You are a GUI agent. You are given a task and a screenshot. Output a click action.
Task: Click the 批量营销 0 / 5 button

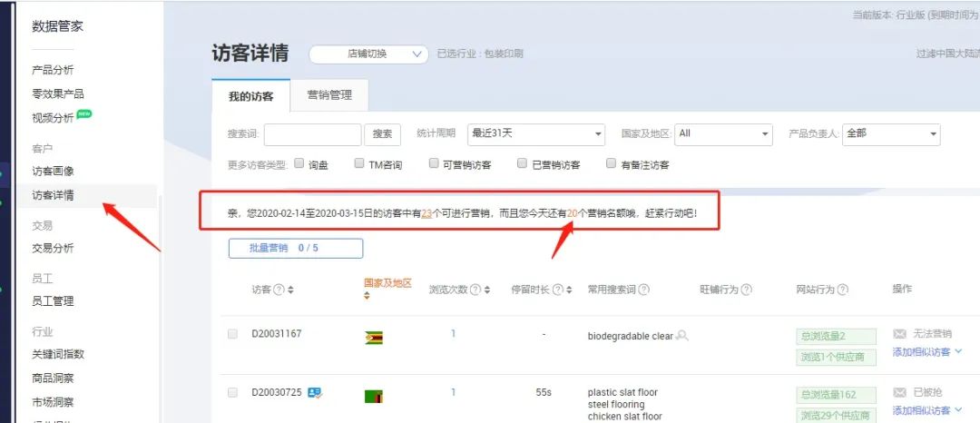(296, 248)
